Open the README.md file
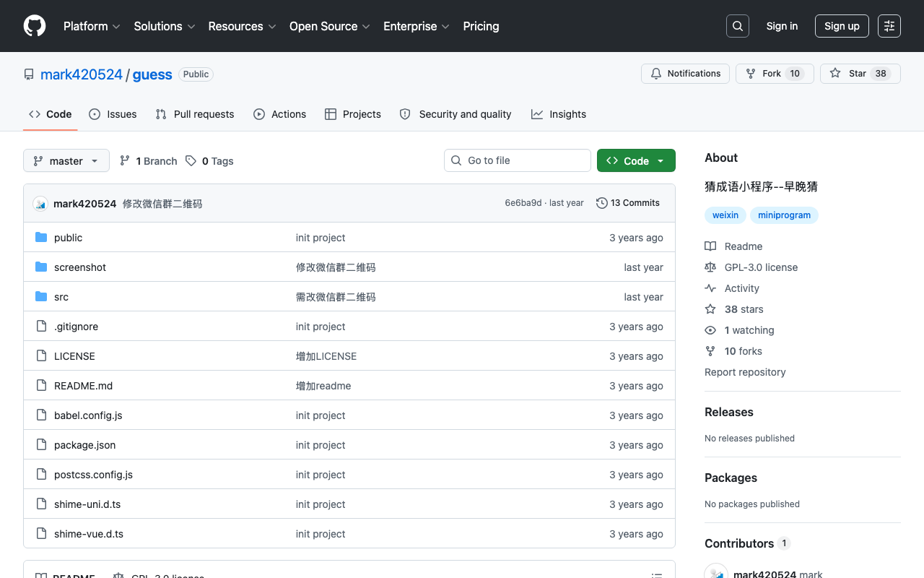The height and width of the screenshot is (578, 924). [x=83, y=386]
